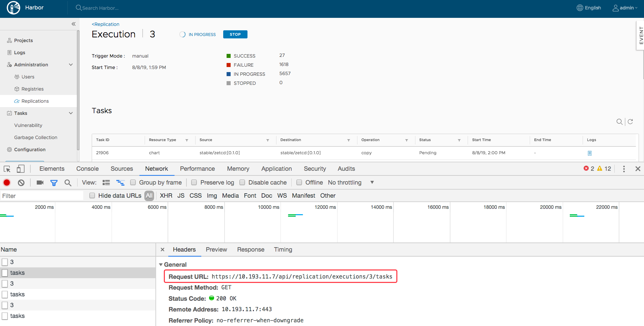Refresh the tasks list

click(630, 122)
